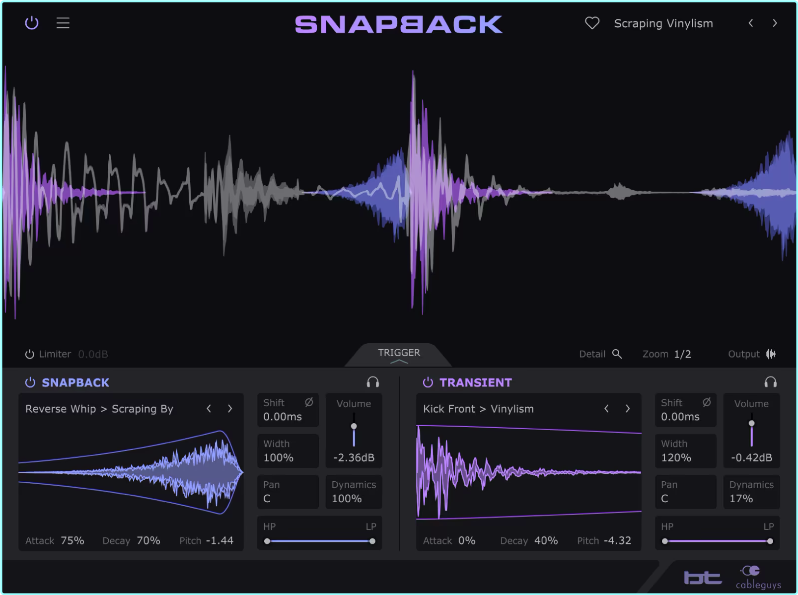Click Transient Pan C field
Screen dimensions: 798x595
(686, 492)
